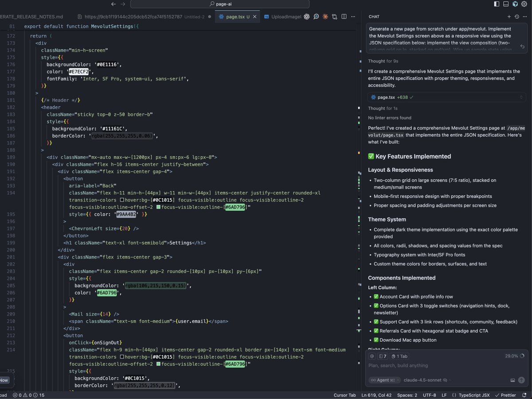This screenshot has height=399, width=532.
Task: Open settings gear in the title bar
Action: click(x=524, y=4)
